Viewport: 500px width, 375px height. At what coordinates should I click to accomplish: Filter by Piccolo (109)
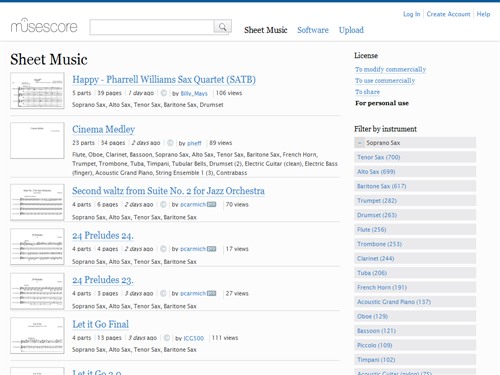tap(415, 345)
